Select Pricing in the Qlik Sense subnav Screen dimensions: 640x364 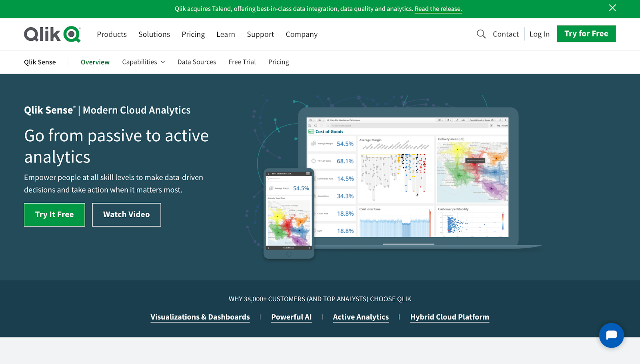coord(279,62)
